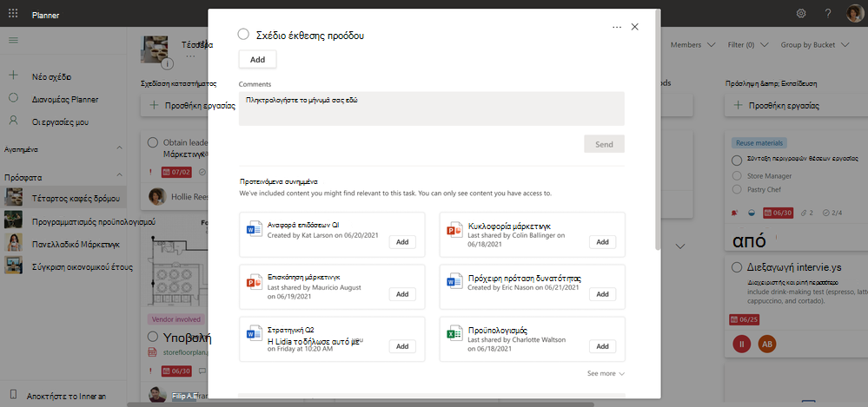Click the board horizontal scrollbar
The width and height of the screenshot is (868, 407).
[360, 404]
